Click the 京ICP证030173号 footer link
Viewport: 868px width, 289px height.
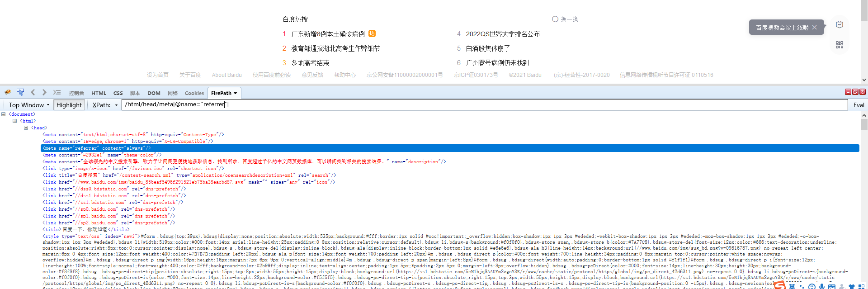point(476,75)
